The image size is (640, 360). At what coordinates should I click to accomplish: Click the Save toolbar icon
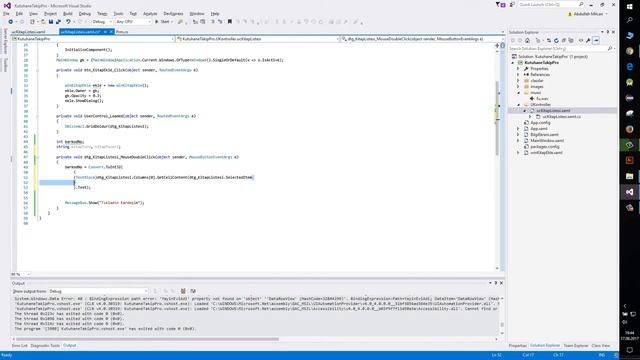(x=51, y=22)
